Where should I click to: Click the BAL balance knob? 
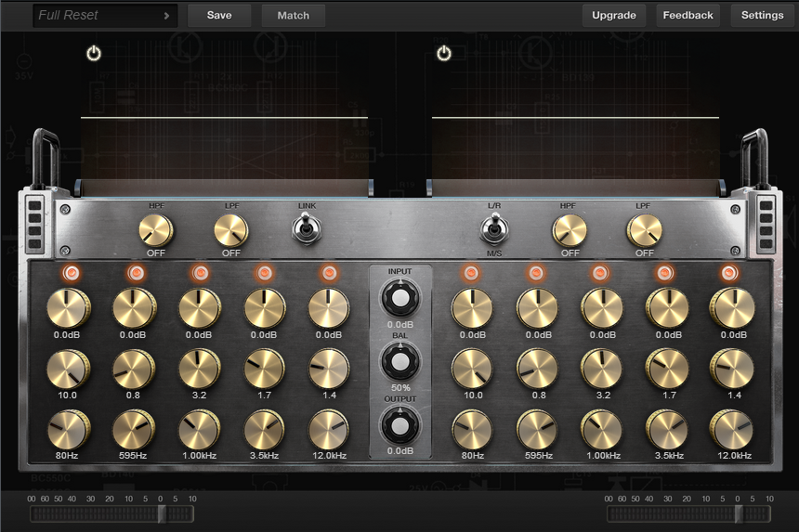pyautogui.click(x=400, y=361)
